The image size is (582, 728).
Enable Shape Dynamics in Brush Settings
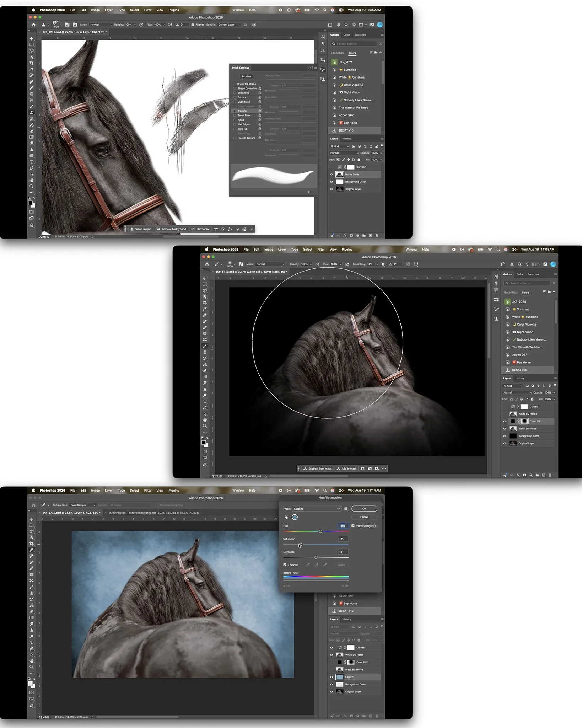pos(235,89)
